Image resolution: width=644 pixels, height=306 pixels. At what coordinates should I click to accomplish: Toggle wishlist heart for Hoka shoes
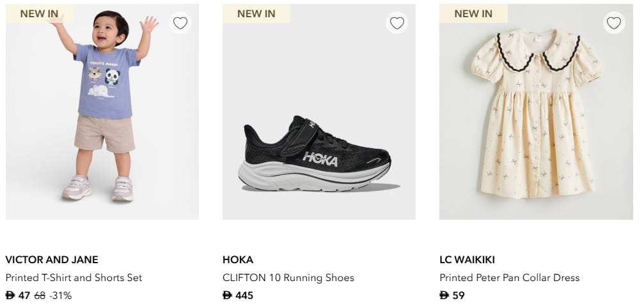[x=397, y=23]
